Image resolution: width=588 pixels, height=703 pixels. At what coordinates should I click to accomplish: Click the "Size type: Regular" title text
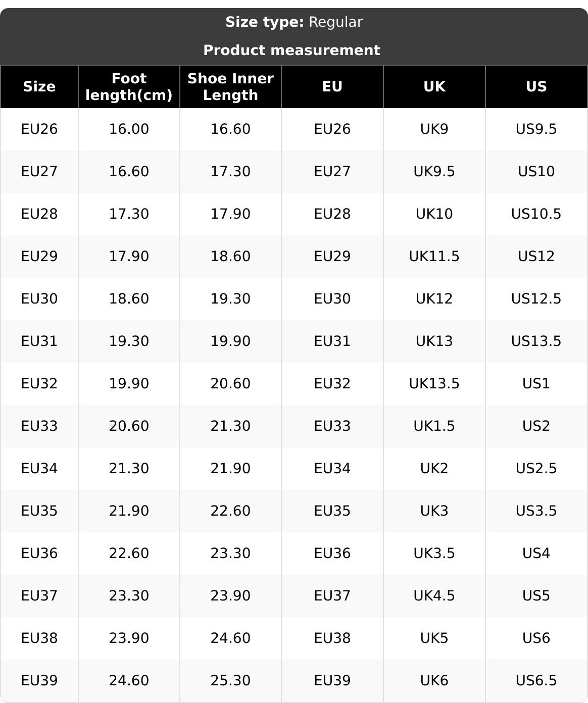tap(294, 22)
